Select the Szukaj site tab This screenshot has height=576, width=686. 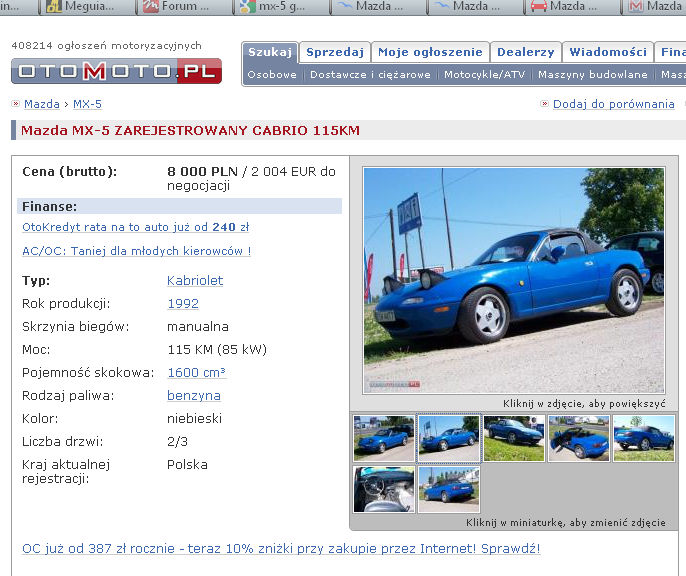pyautogui.click(x=270, y=52)
